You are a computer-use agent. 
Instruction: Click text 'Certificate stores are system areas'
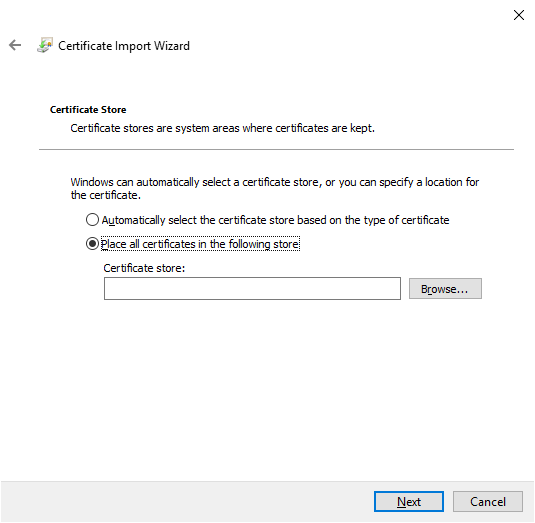tap(156, 128)
